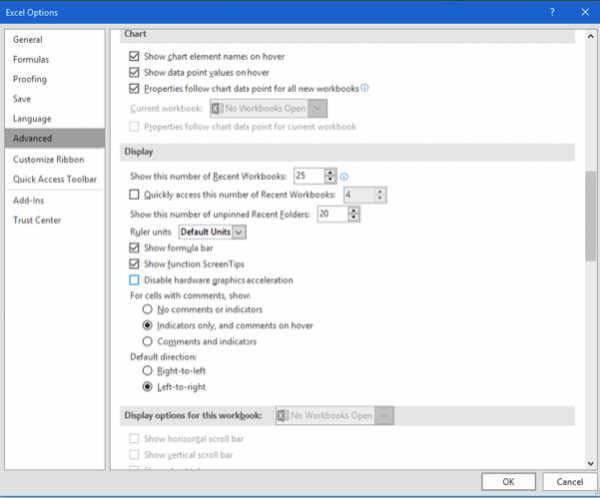This screenshot has width=600, height=498.
Task: Decrease the Recent Workbooks count spinner
Action: 330,180
